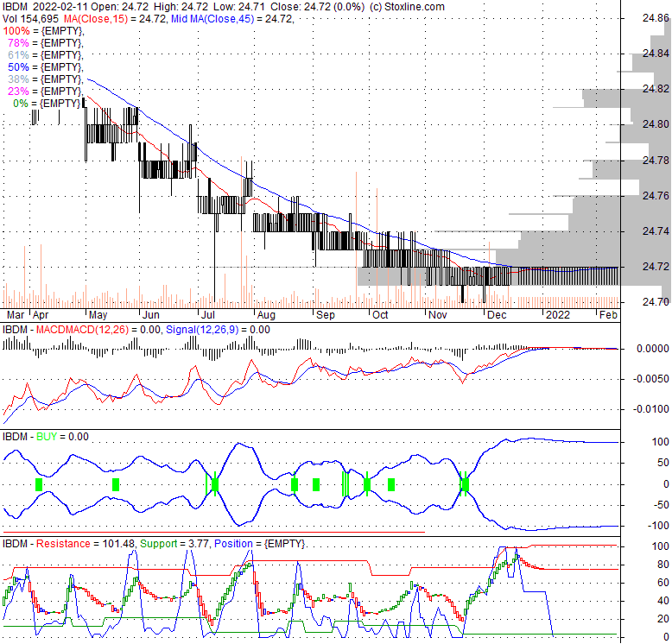Click the 24.72 price axis value
Viewport: 672px width, 644px height.
pyautogui.click(x=656, y=267)
